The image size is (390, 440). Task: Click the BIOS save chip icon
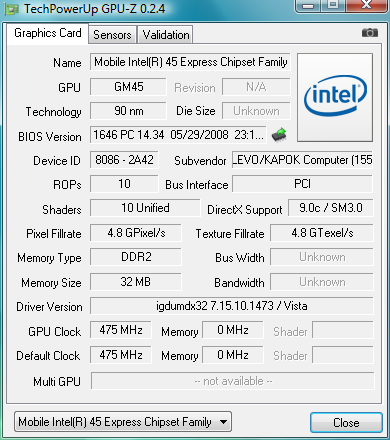pyautogui.click(x=279, y=135)
